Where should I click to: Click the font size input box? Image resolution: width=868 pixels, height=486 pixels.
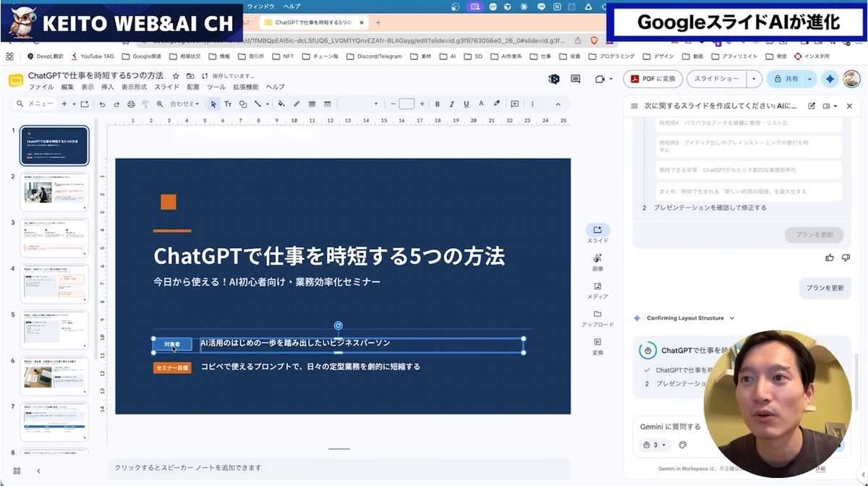(407, 104)
